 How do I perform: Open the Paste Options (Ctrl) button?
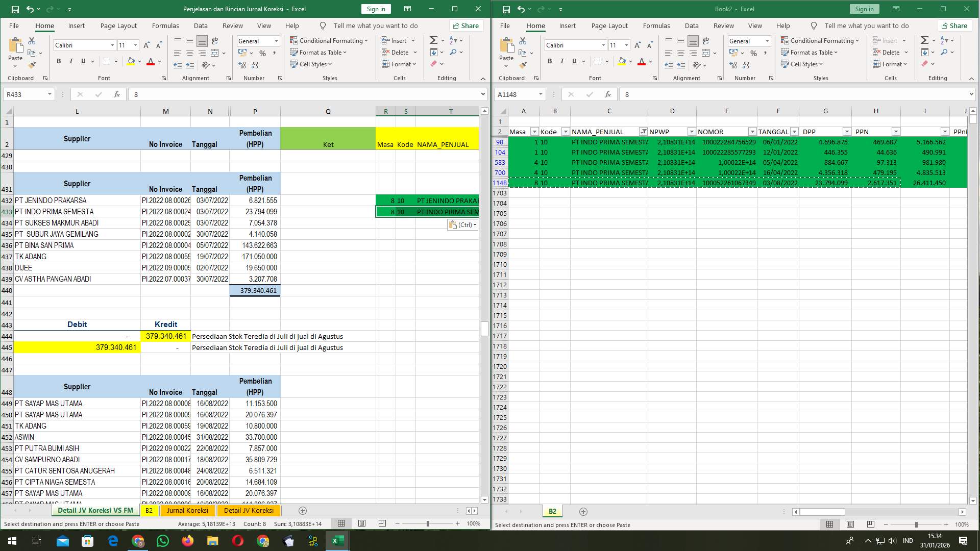pos(462,224)
